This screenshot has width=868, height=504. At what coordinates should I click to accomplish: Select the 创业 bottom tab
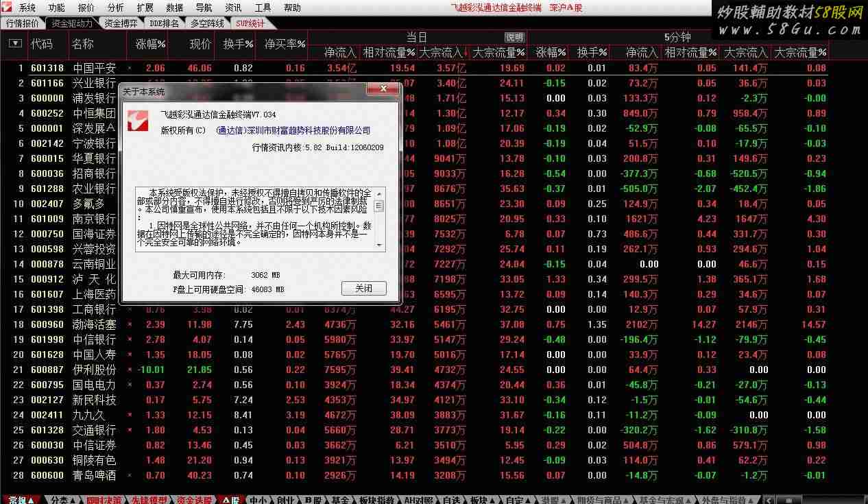point(286,500)
